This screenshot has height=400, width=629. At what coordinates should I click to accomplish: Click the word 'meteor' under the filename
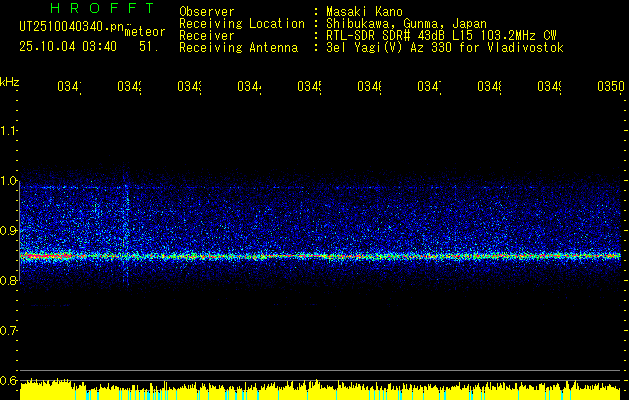145,32
